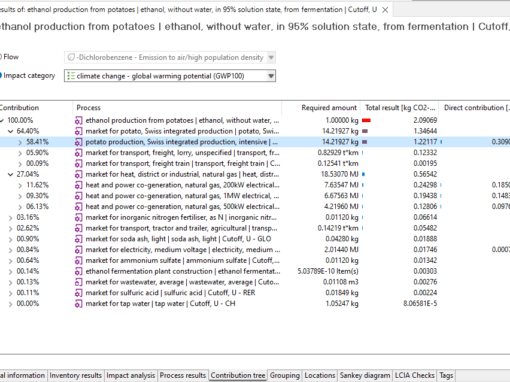Expand the 02.62% tractor and trailer node
510x382 pixels.
coord(10,228)
